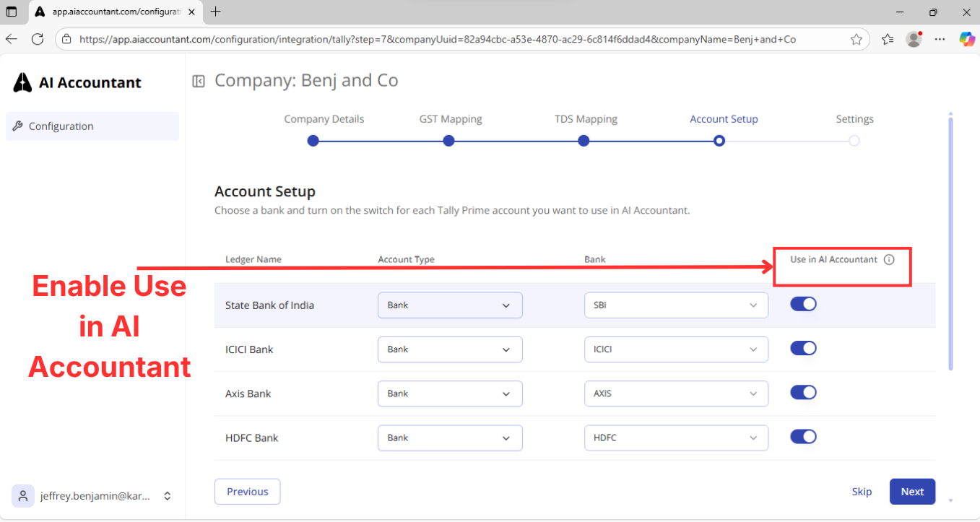The image size is (980, 522).
Task: Open Account Type dropdown for State Bank of India
Action: tap(450, 305)
